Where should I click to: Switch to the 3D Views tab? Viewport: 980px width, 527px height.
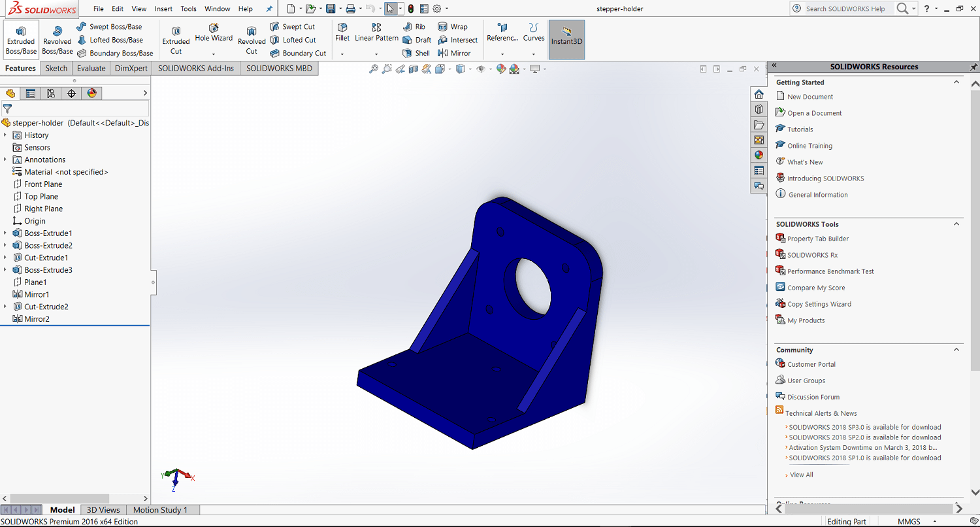tap(103, 510)
